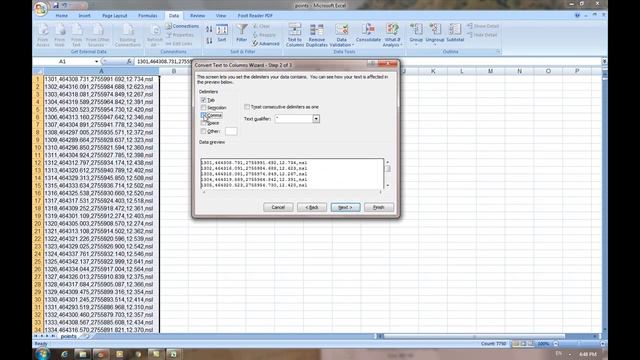Open the Text qualifier dropdown
Screen dimensions: 640x360
tap(316, 119)
